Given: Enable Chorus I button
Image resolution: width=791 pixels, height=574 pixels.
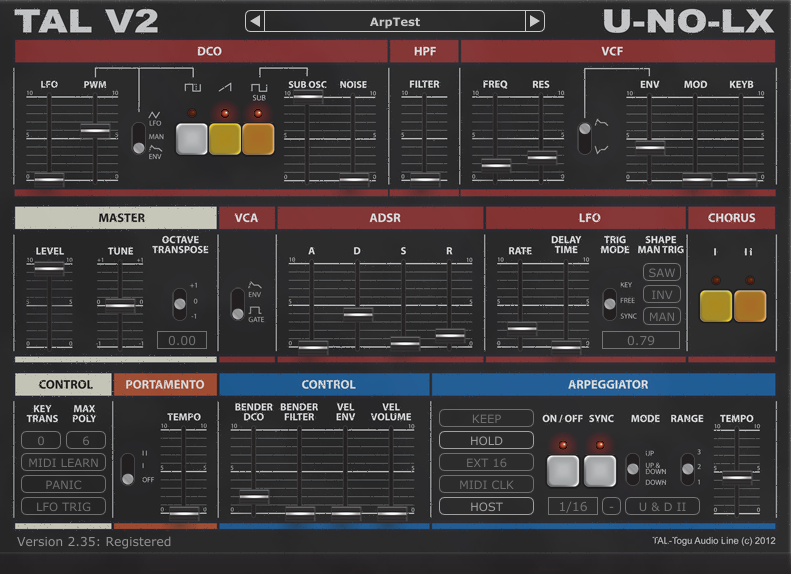Looking at the screenshot, I should point(715,306).
